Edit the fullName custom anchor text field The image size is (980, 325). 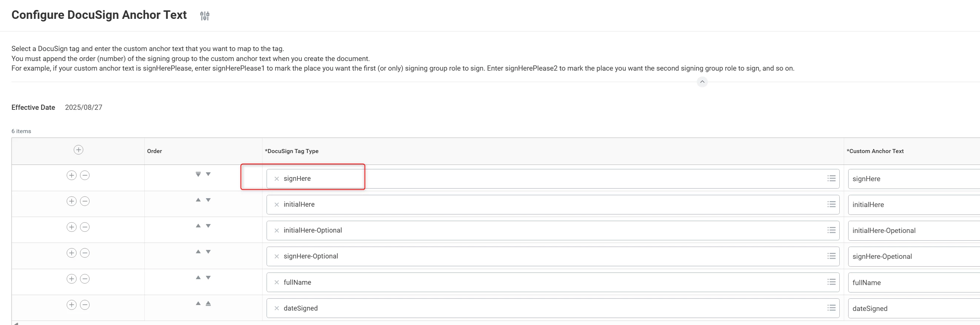[x=914, y=282]
